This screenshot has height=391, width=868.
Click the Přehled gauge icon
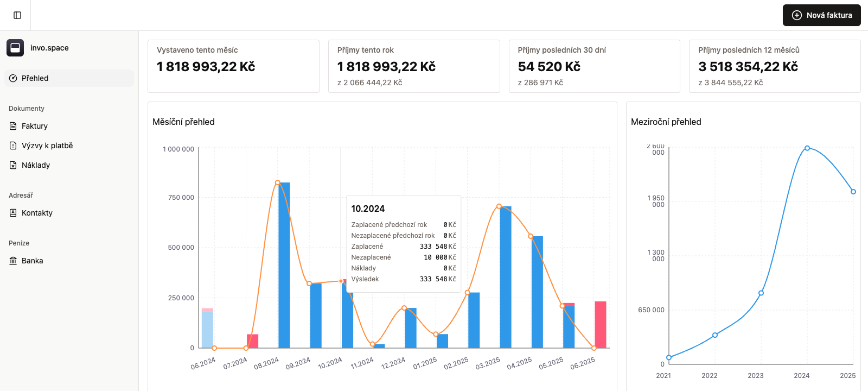point(13,78)
